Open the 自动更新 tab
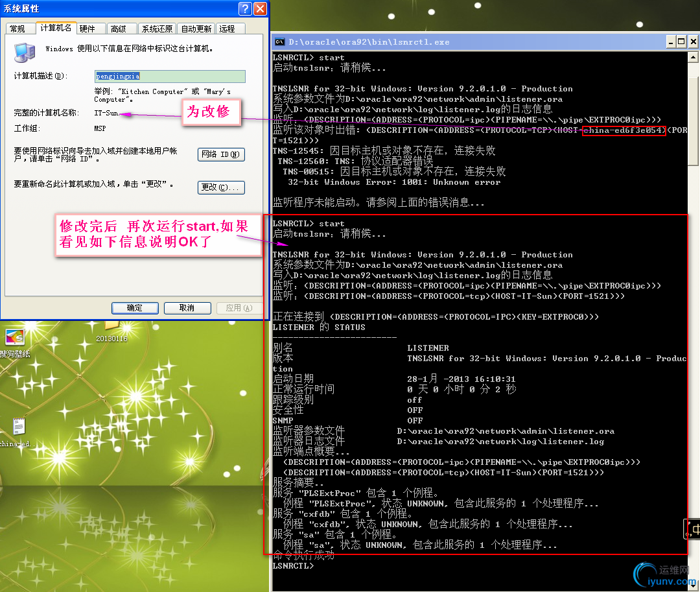The width and height of the screenshot is (700, 592). [196, 29]
